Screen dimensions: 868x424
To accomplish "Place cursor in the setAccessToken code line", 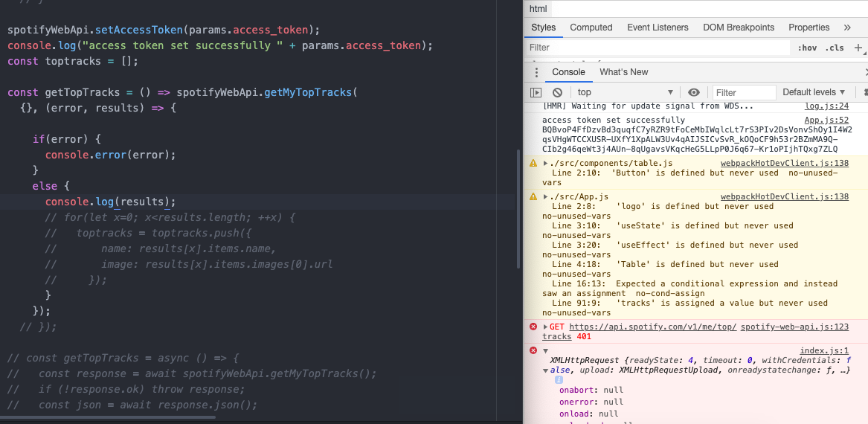I will click(x=164, y=29).
